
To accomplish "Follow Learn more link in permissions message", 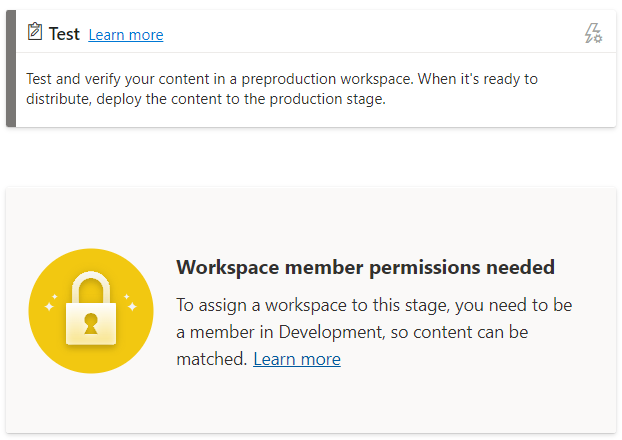I will pyautogui.click(x=296, y=359).
